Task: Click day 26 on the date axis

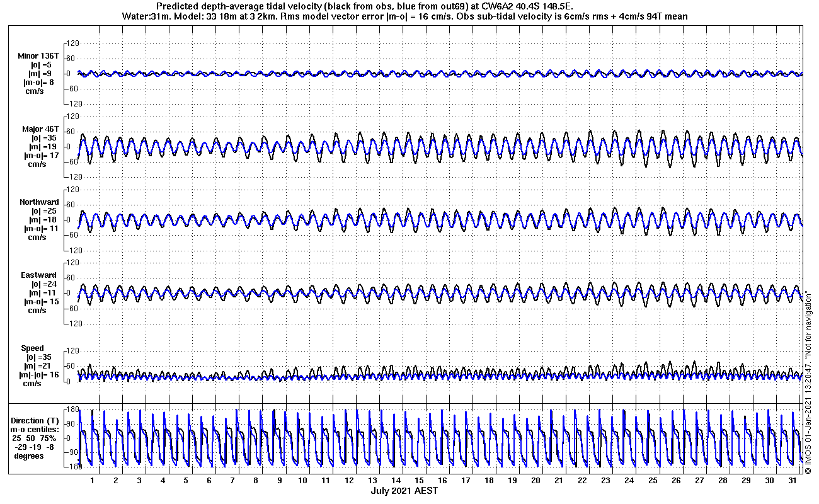Action: [676, 480]
